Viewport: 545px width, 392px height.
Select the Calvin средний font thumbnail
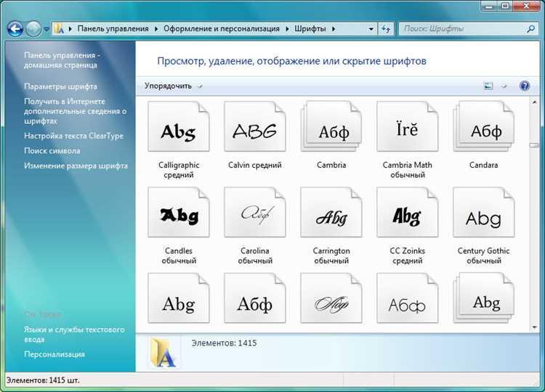[255, 126]
